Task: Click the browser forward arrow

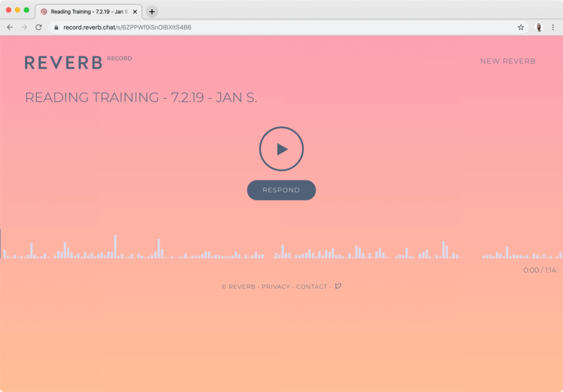Action: pyautogui.click(x=24, y=27)
